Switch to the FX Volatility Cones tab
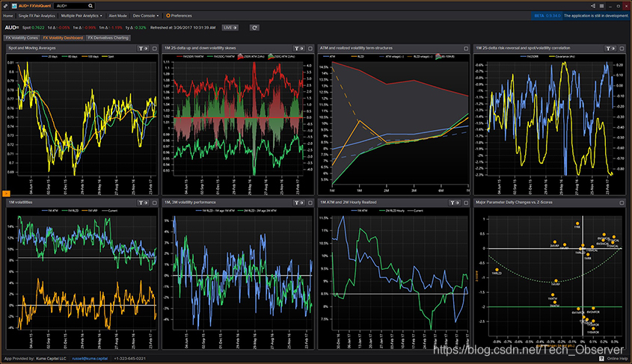Viewport: 632px width, 364px height. point(22,38)
